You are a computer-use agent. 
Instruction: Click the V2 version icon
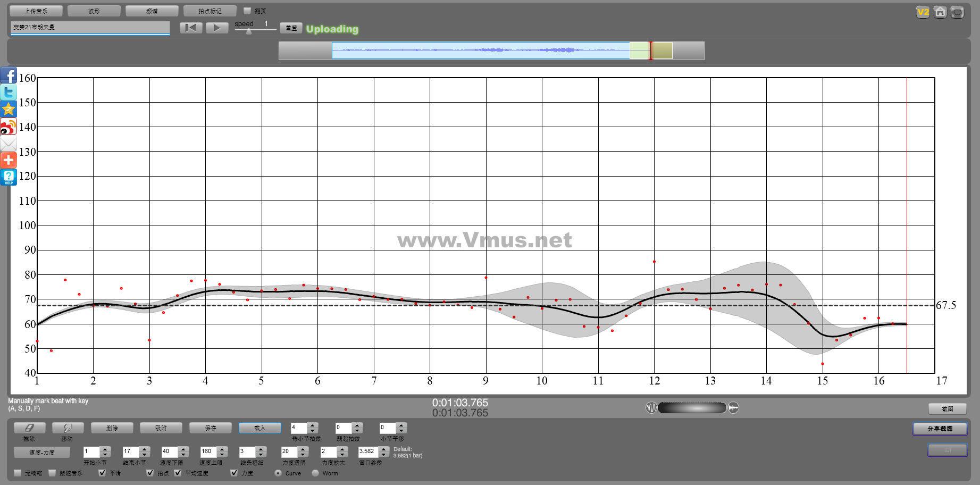923,12
